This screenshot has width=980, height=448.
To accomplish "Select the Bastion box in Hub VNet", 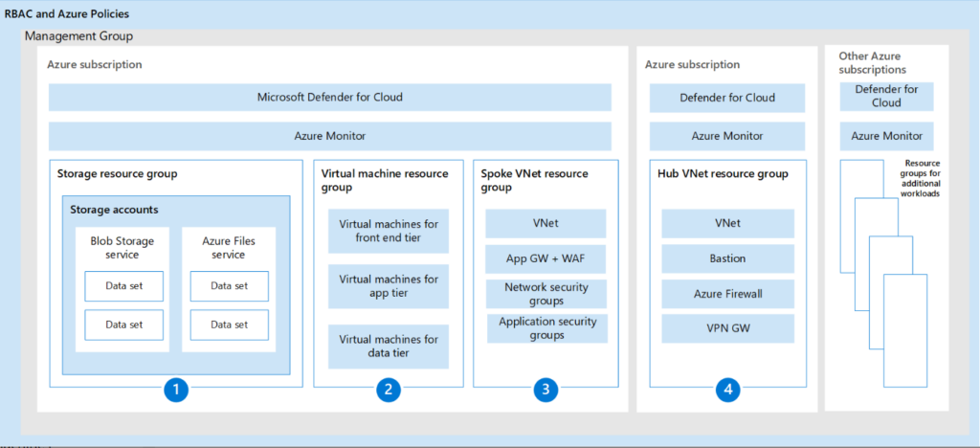I will (x=727, y=259).
